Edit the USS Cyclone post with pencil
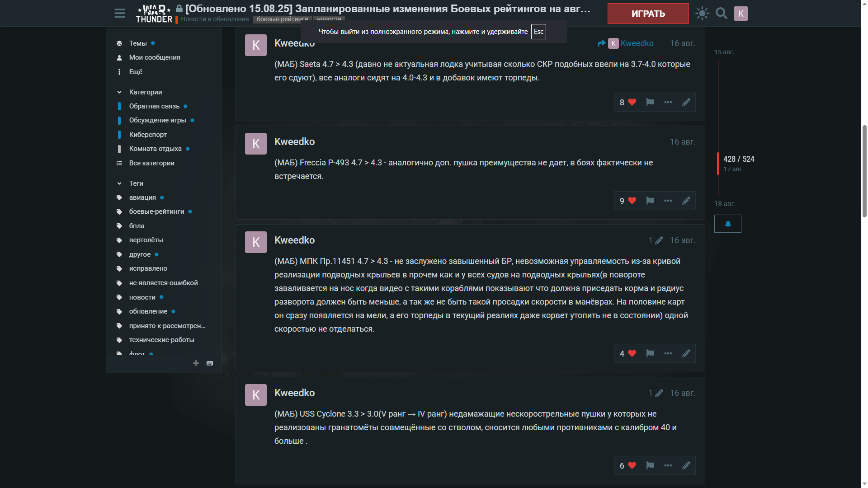868x488 pixels. pyautogui.click(x=686, y=465)
